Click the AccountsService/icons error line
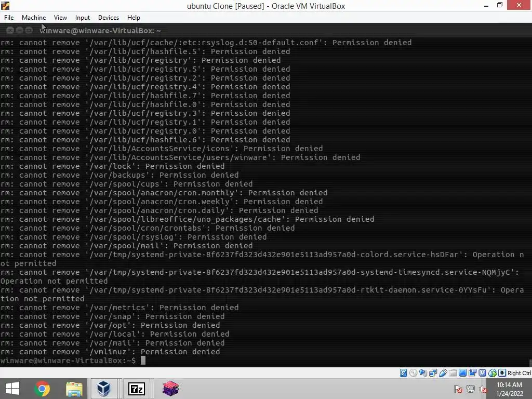 pos(162,149)
